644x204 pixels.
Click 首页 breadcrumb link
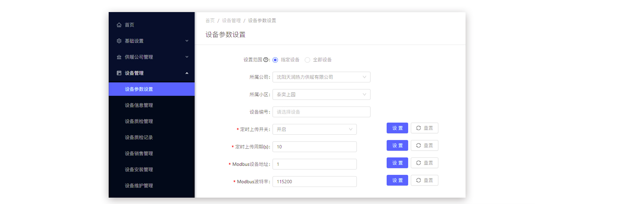[x=210, y=20]
